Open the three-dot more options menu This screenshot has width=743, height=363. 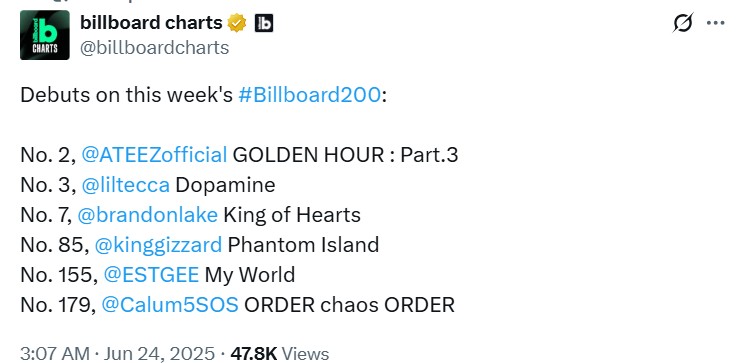[x=716, y=23]
